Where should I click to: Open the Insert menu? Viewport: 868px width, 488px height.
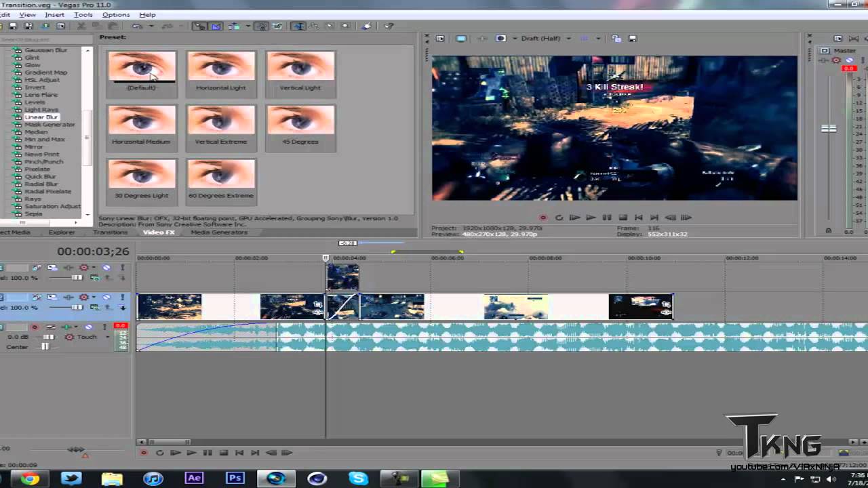pos(54,14)
